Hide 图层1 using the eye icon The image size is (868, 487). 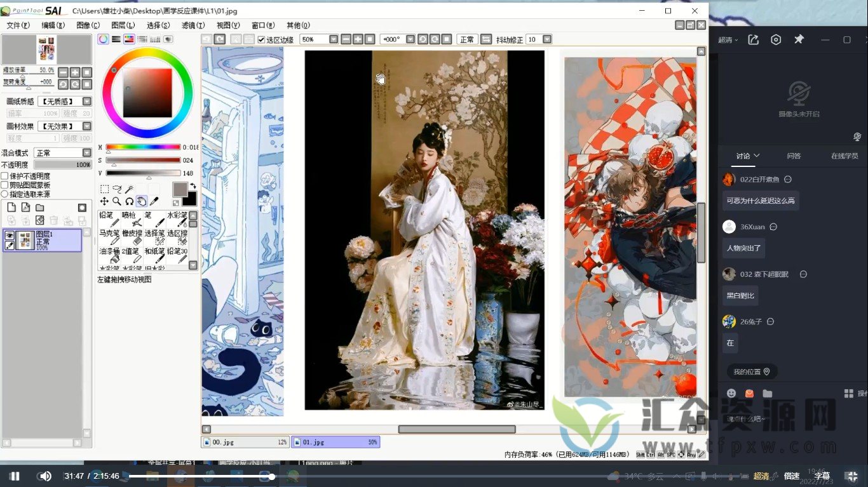10,235
